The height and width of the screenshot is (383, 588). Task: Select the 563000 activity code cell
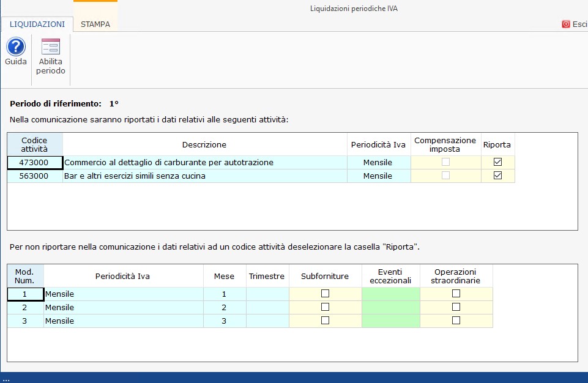[x=35, y=176]
